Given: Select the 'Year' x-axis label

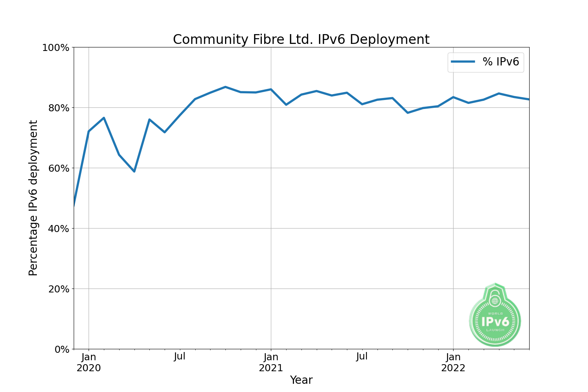Looking at the screenshot, I should click(x=301, y=380).
